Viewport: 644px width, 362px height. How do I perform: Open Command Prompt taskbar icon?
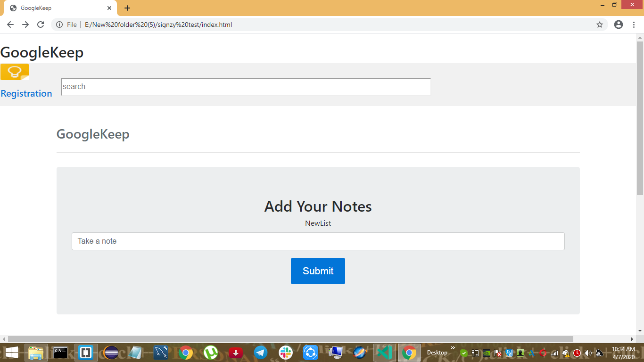(x=60, y=353)
